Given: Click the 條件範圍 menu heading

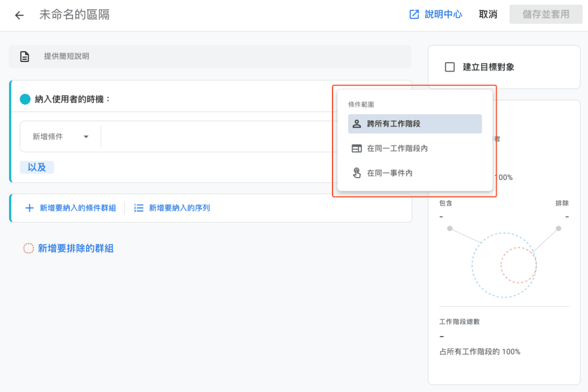Looking at the screenshot, I should pos(361,105).
